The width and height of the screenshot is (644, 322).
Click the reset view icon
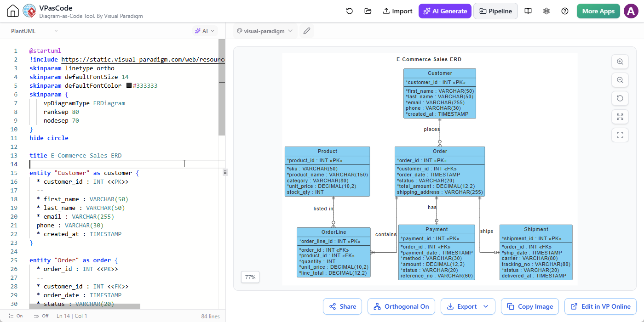[620, 98]
